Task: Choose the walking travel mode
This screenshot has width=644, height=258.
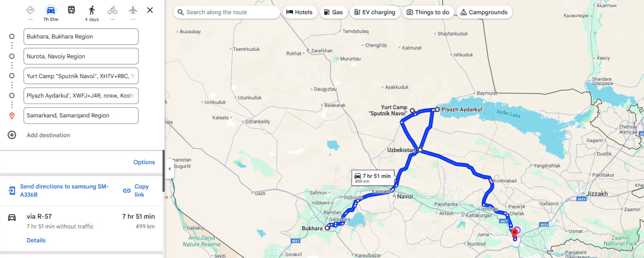Action: click(x=92, y=10)
